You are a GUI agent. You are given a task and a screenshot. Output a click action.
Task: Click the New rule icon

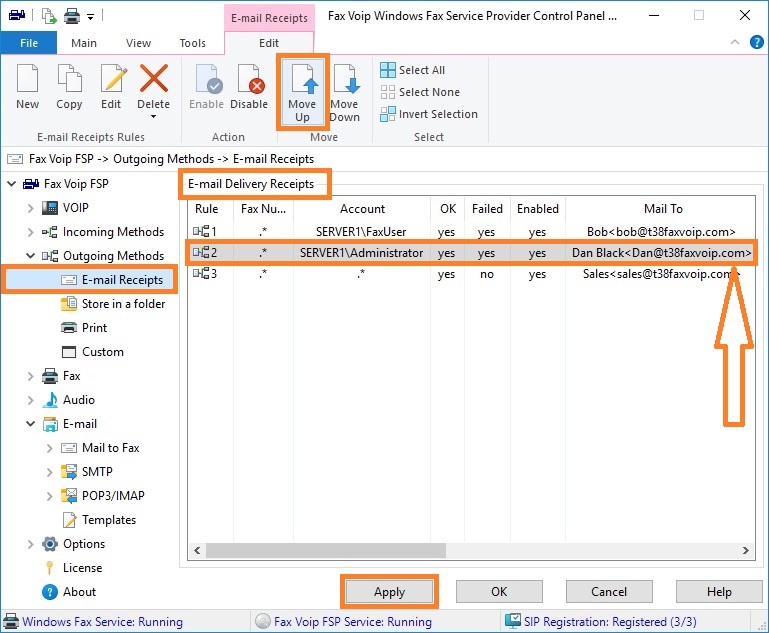27,78
